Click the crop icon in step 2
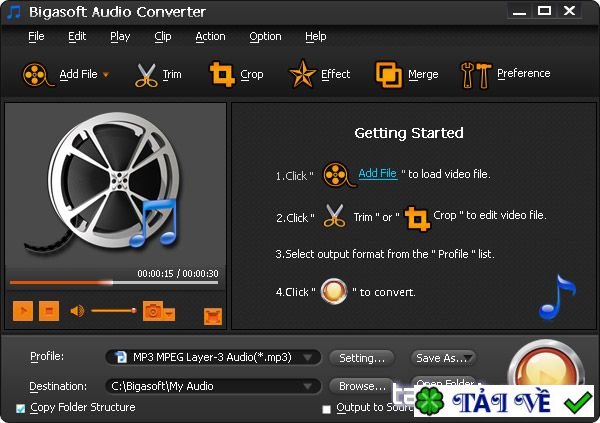600x423 pixels. 417,219
